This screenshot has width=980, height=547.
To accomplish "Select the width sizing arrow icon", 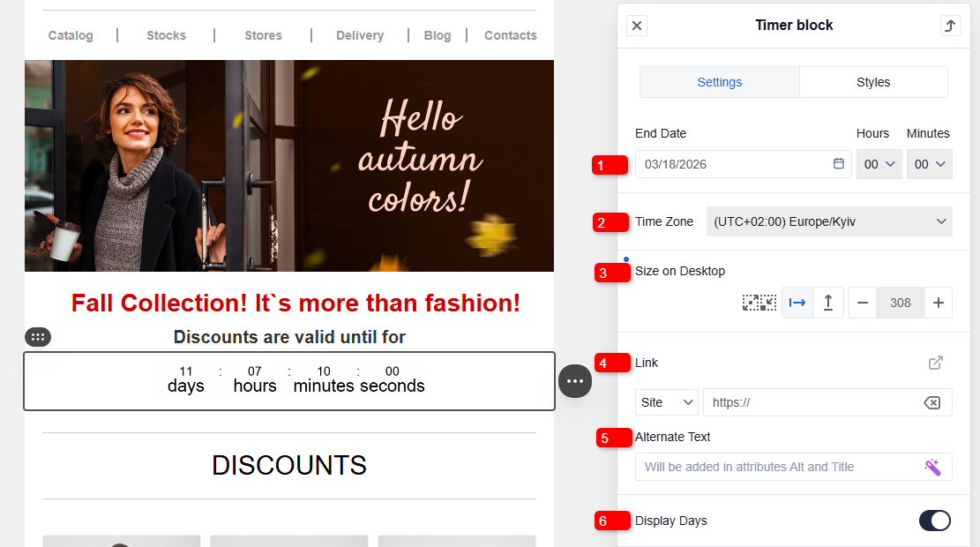I will (797, 303).
